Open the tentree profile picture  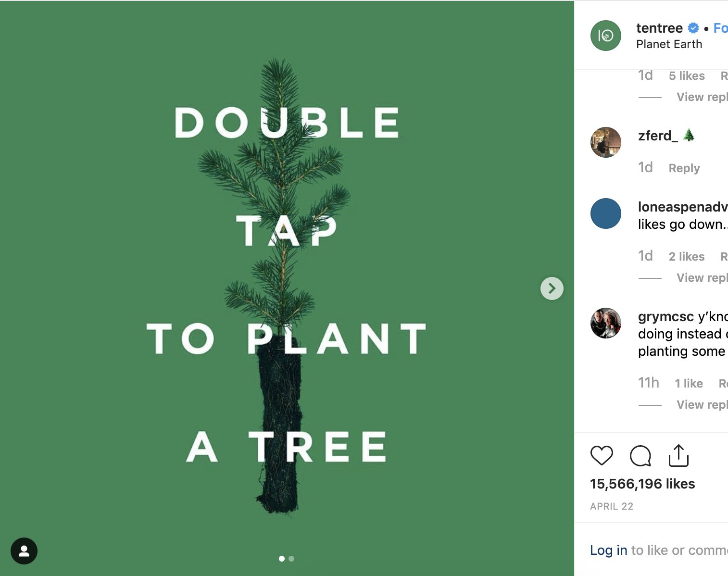click(605, 36)
